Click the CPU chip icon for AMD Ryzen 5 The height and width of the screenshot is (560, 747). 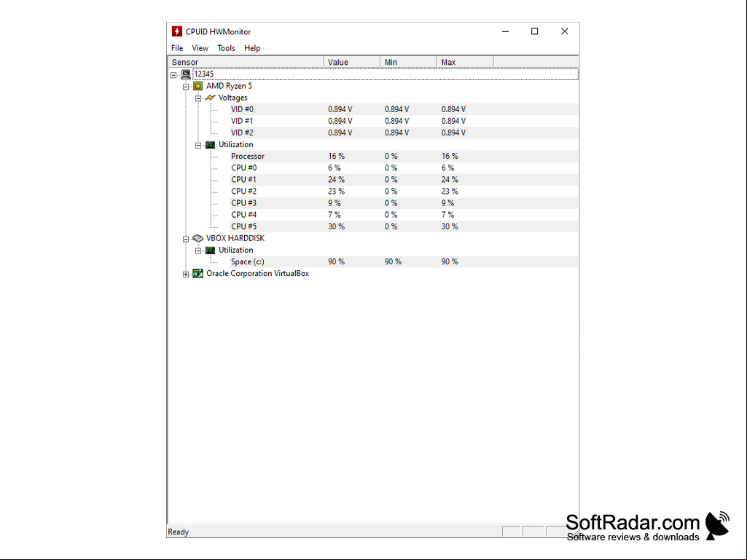(197, 86)
